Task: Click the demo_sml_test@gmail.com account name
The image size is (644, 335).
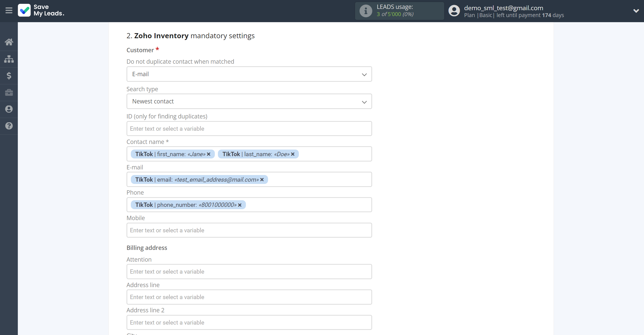Action: tap(503, 8)
